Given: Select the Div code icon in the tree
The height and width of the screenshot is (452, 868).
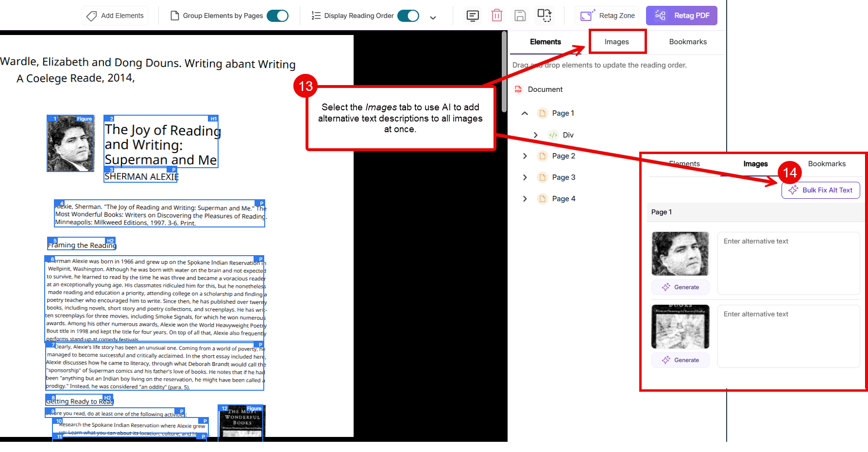Looking at the screenshot, I should pos(553,135).
